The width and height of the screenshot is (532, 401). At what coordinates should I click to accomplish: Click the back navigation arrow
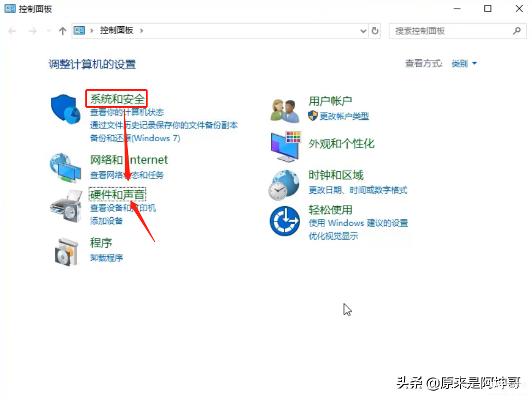click(x=13, y=31)
